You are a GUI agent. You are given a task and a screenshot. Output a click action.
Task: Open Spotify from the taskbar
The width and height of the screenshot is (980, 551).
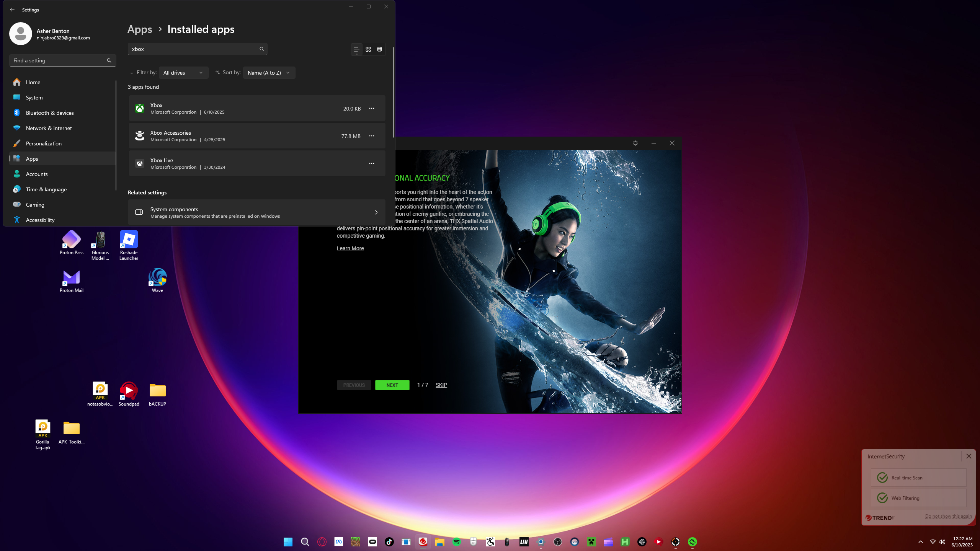(456, 542)
